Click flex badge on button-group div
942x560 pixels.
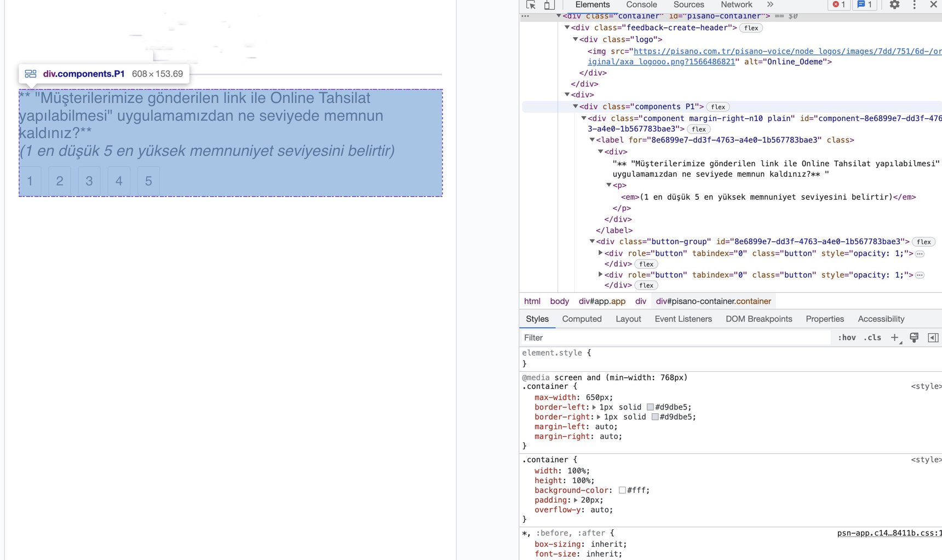click(x=923, y=242)
